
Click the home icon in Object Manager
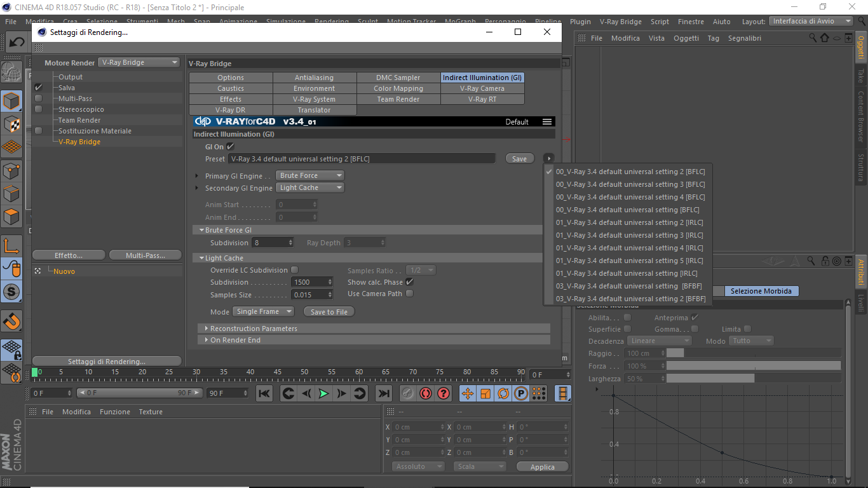pyautogui.click(x=825, y=38)
